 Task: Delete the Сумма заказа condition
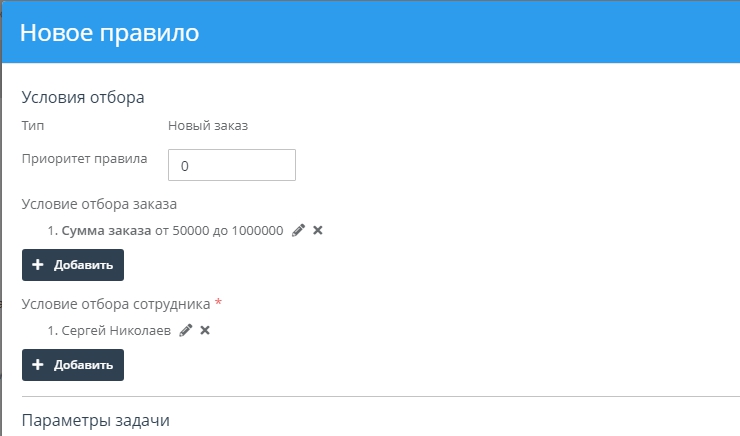318,230
